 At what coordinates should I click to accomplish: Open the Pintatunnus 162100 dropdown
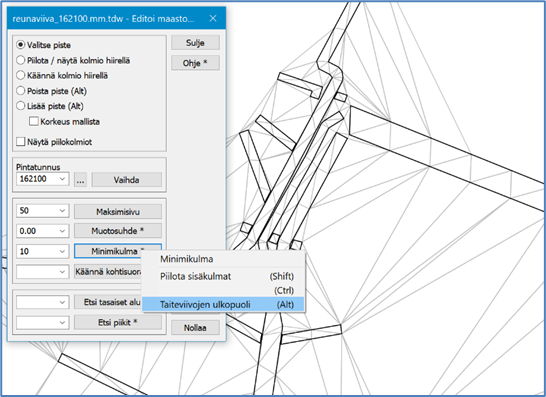pyautogui.click(x=42, y=179)
